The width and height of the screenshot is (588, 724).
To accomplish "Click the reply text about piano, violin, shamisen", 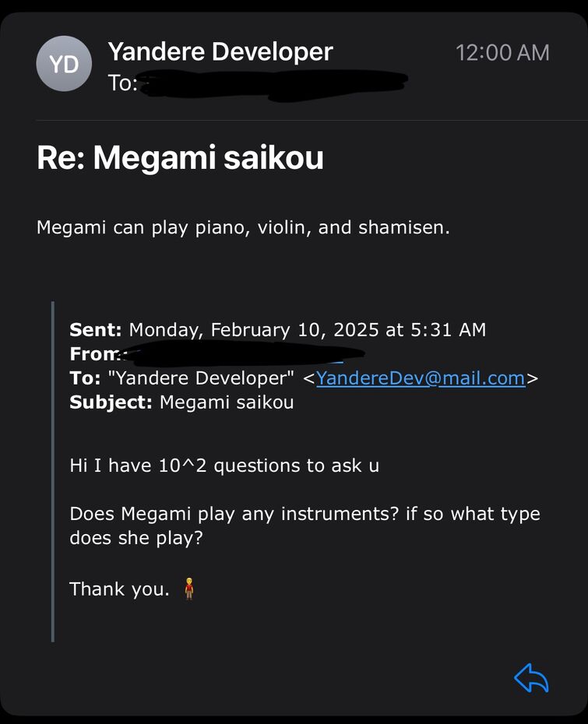I will [243, 229].
